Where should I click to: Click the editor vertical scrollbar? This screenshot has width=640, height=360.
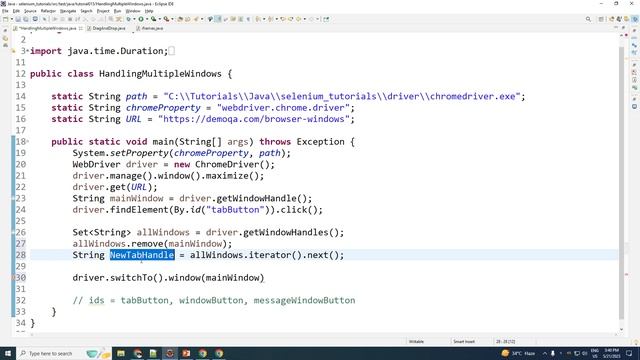[621, 182]
